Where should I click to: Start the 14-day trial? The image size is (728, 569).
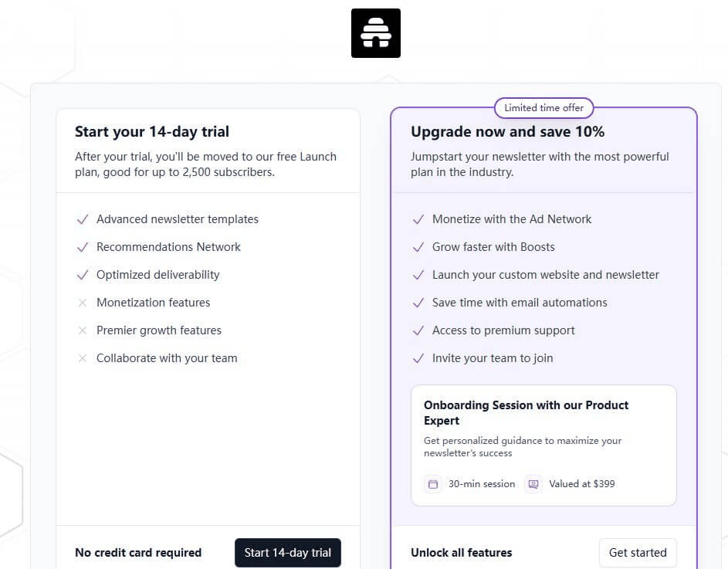(288, 553)
